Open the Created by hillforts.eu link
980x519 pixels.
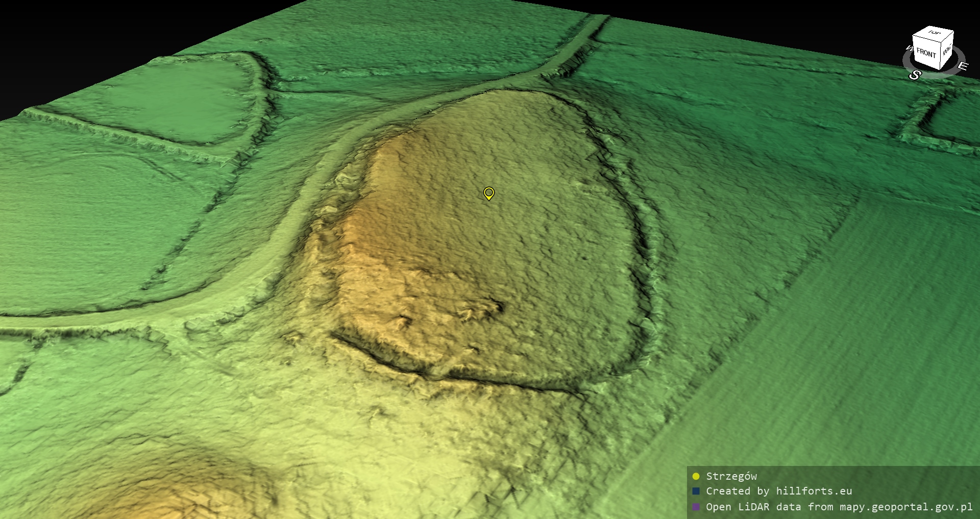778,491
